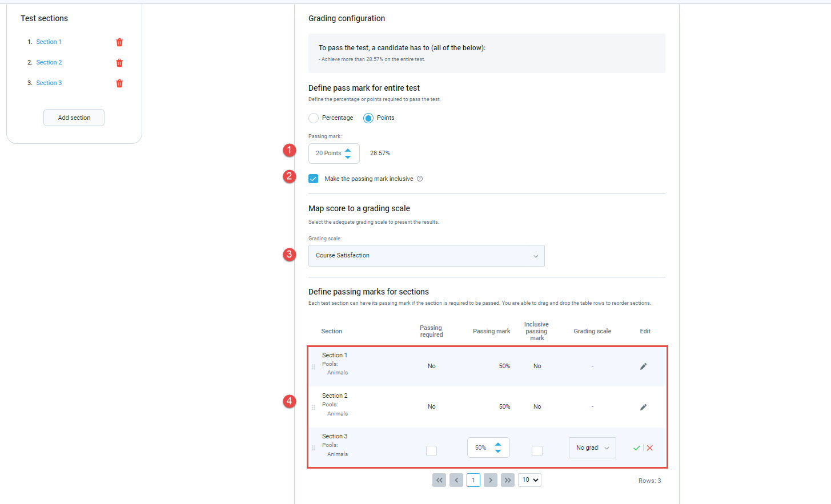This screenshot has height=504, width=831.
Task: Click the Add section button
Action: pos(74,118)
